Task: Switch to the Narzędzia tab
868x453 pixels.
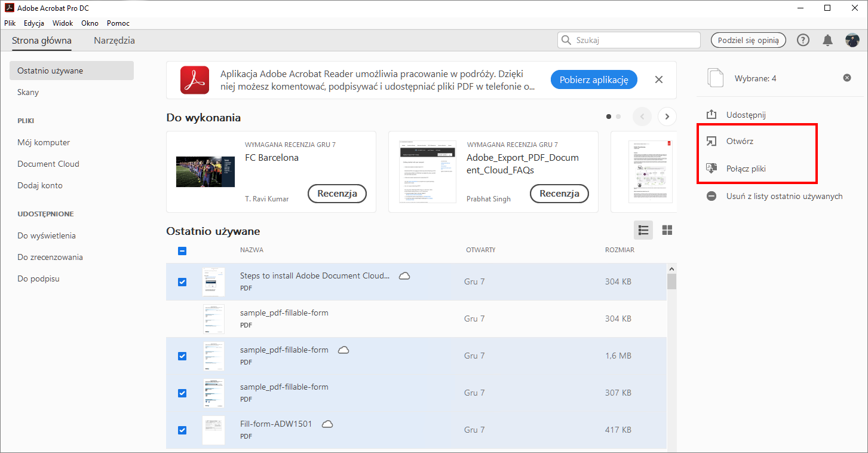Action: point(114,41)
